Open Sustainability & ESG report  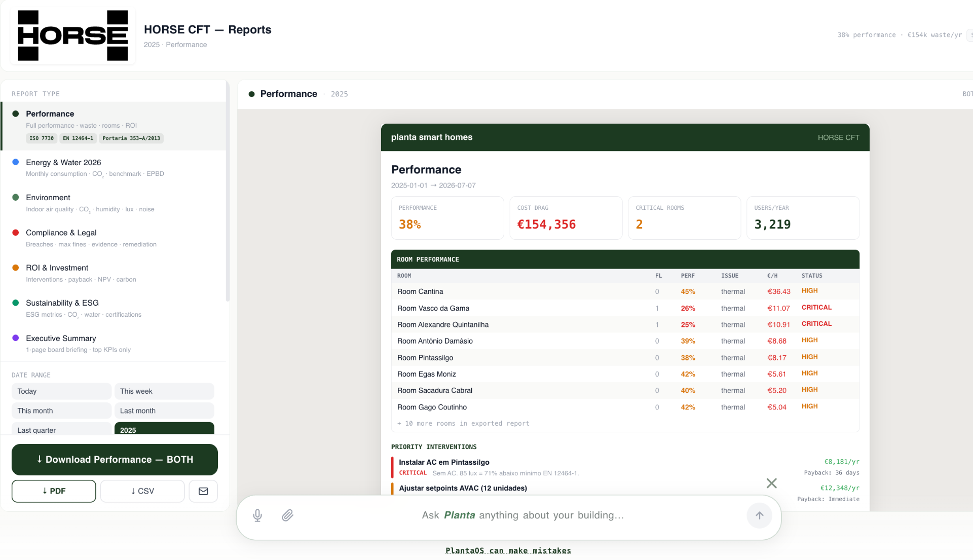click(114, 308)
